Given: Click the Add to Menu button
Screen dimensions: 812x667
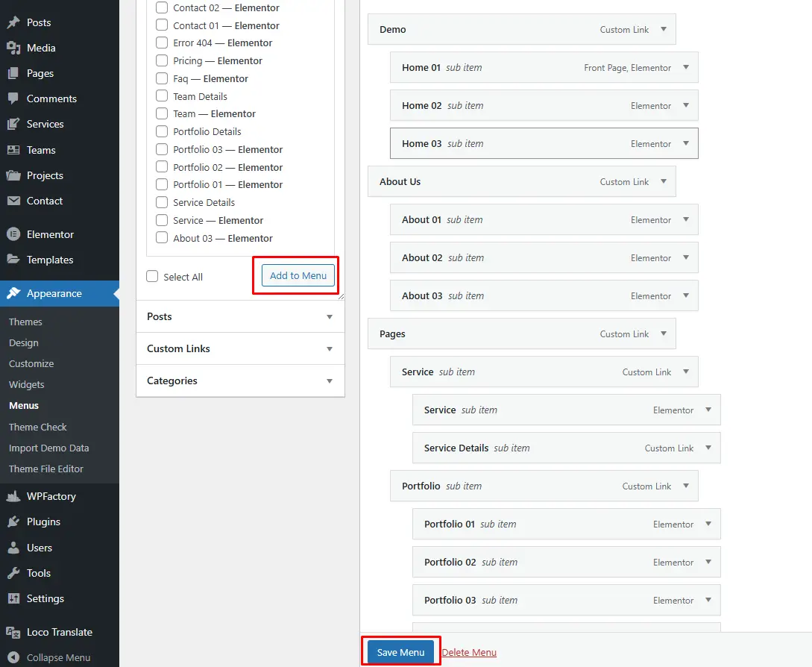Looking at the screenshot, I should coord(298,276).
